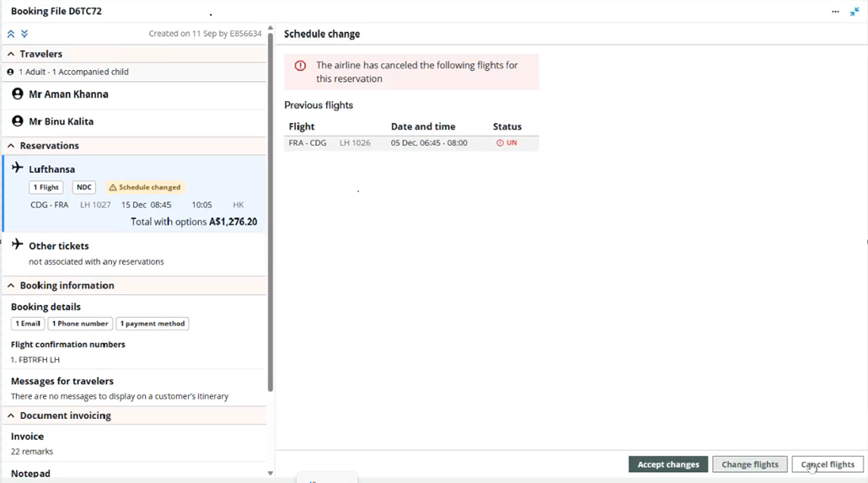This screenshot has height=483, width=868.
Task: Click the Lufthansa airplane icon
Action: pos(18,169)
